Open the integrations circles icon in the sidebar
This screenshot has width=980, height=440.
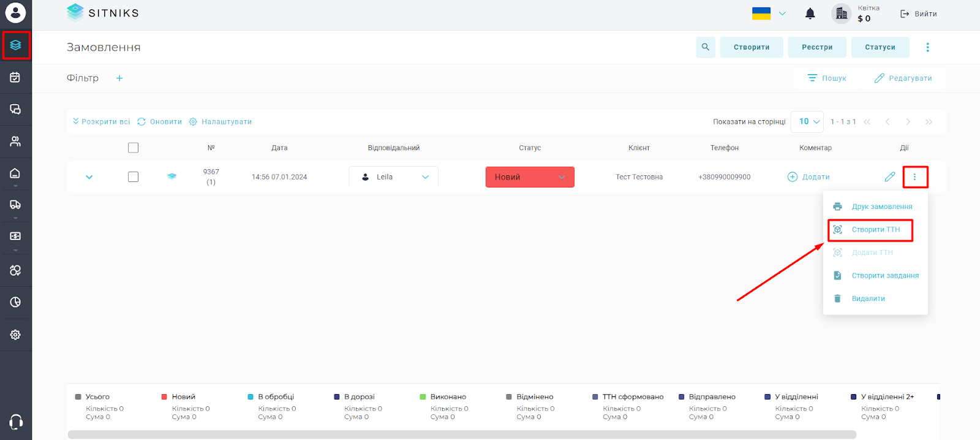pyautogui.click(x=15, y=270)
